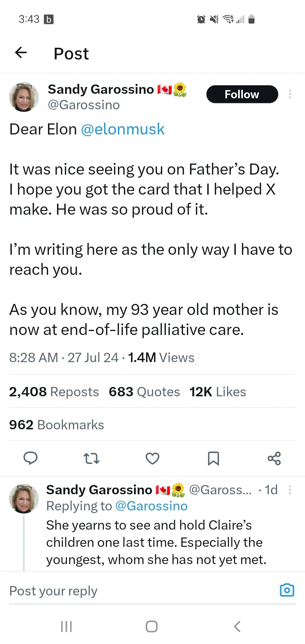Screen dimensions: 305x644
Task: Tap the back arrow beside Post
Action: click(x=21, y=52)
